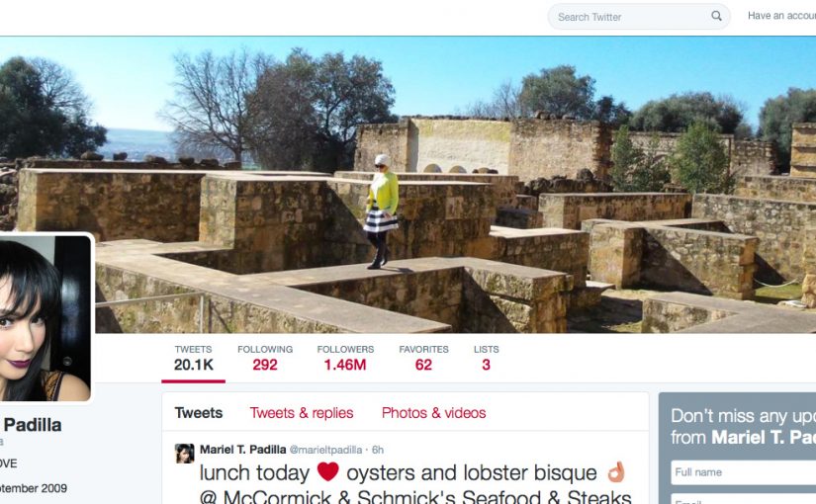Image resolution: width=816 pixels, height=504 pixels.
Task: Click the header cover photo
Action: tap(408, 185)
